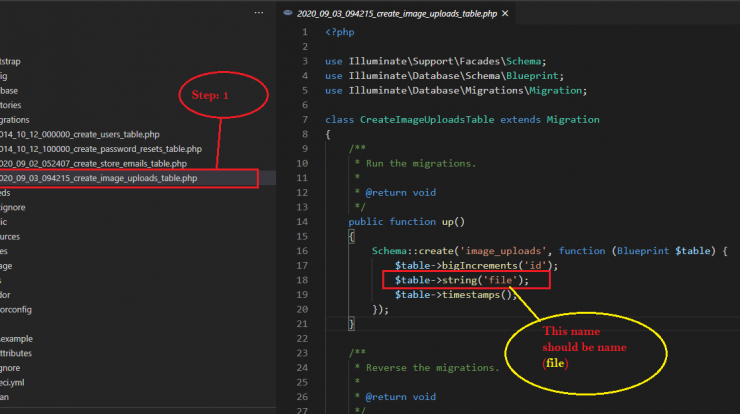Click the <?php opening tag on line 1

[339, 32]
